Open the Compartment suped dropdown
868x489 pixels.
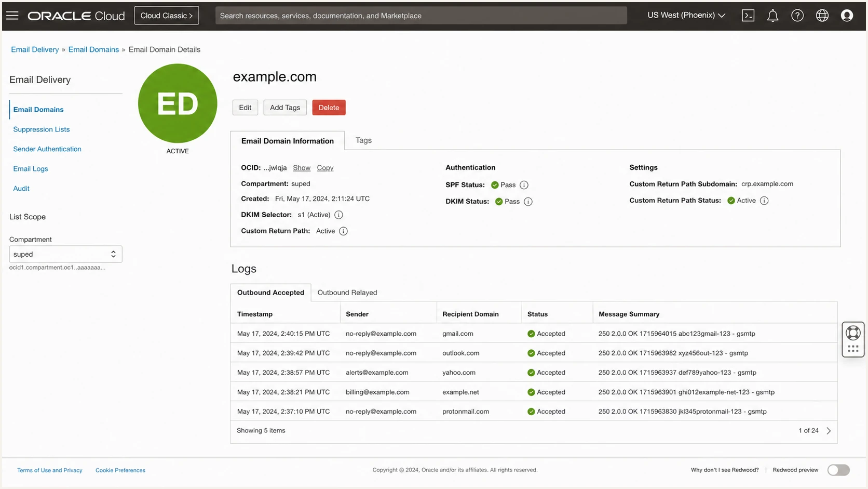pos(65,254)
